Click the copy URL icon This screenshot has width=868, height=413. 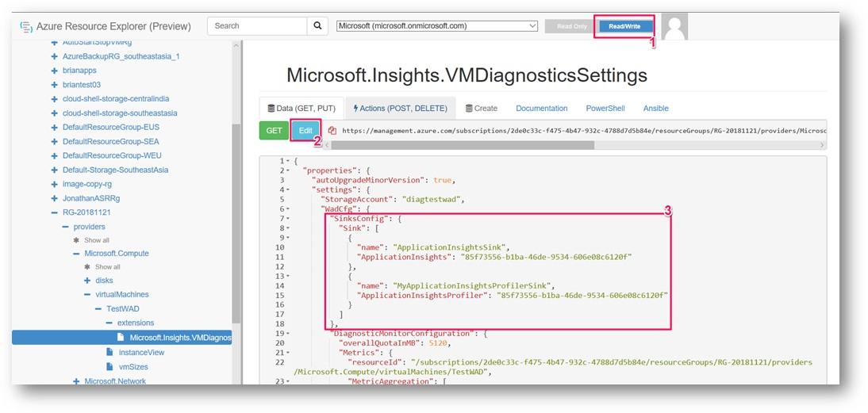point(332,131)
